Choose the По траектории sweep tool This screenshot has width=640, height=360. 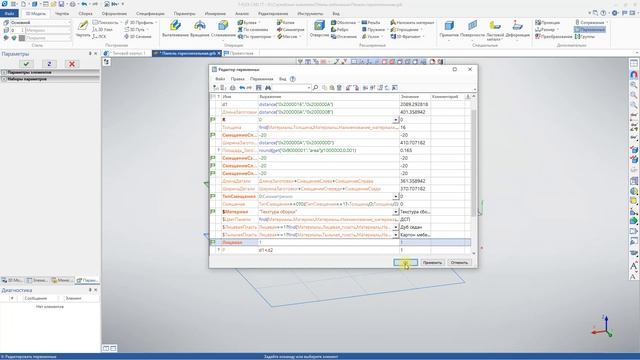[x=254, y=36]
